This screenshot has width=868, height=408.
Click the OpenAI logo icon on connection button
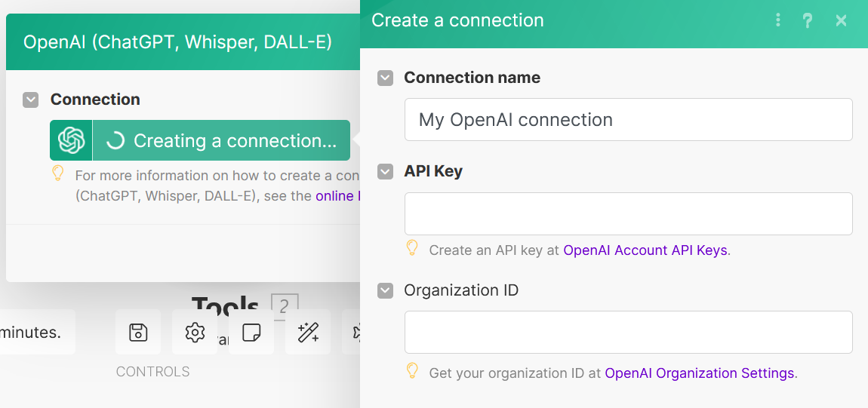click(71, 140)
